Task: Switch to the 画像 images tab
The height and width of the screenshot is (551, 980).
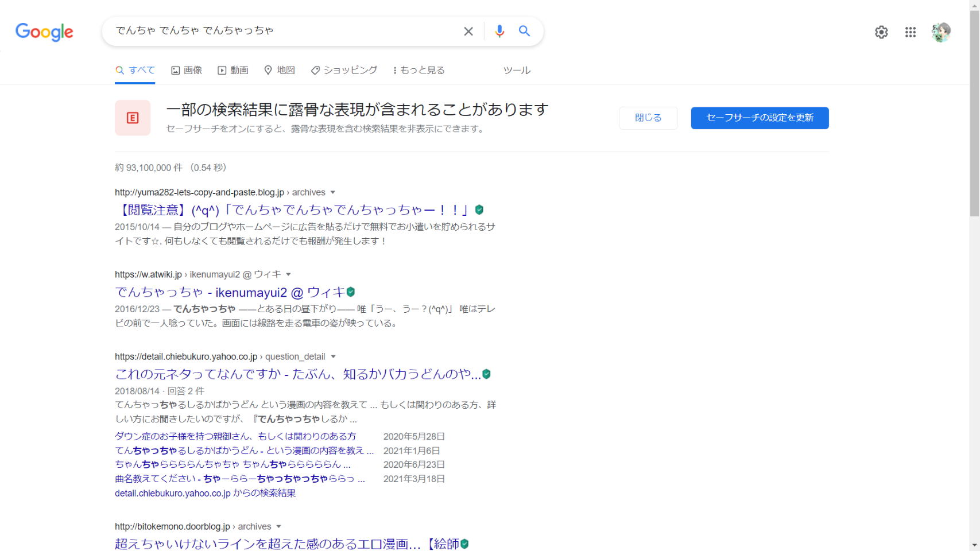Action: pyautogui.click(x=187, y=70)
